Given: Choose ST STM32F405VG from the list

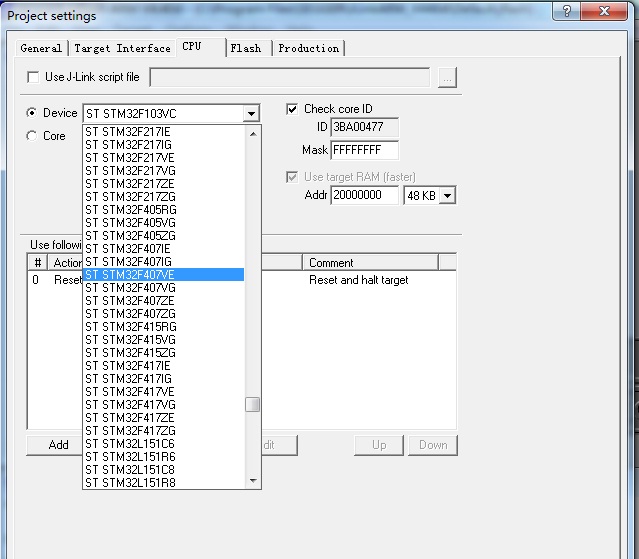Looking at the screenshot, I should click(163, 223).
